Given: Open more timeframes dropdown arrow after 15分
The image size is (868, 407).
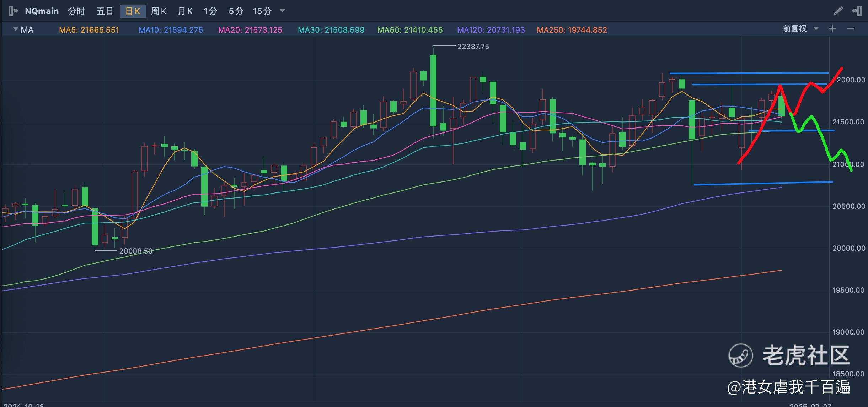Looking at the screenshot, I should click(283, 11).
